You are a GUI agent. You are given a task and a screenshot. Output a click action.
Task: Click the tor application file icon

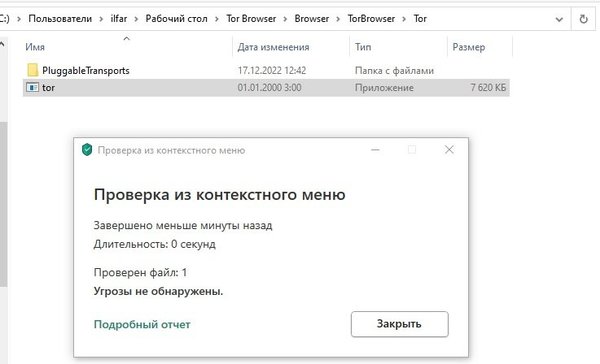[x=33, y=87]
